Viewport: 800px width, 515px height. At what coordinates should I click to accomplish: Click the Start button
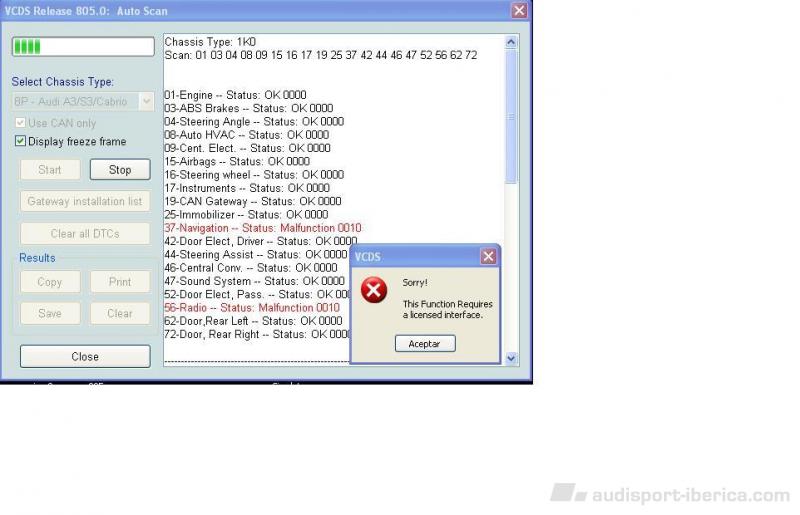click(50, 169)
